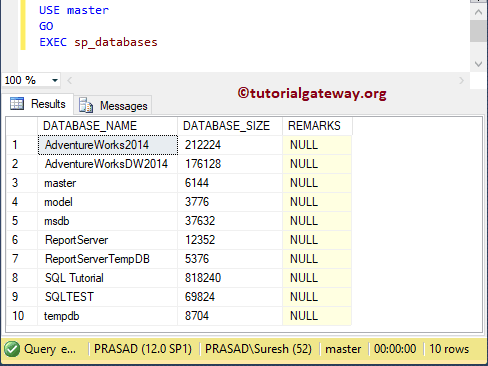Image resolution: width=488 pixels, height=366 pixels.
Task: Click the status bar master database entry
Action: click(x=343, y=349)
